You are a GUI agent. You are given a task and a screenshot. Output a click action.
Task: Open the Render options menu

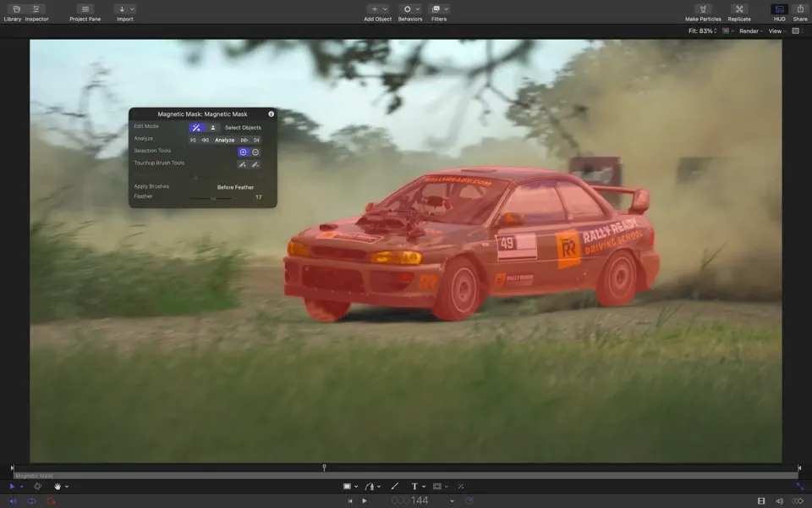click(x=749, y=30)
